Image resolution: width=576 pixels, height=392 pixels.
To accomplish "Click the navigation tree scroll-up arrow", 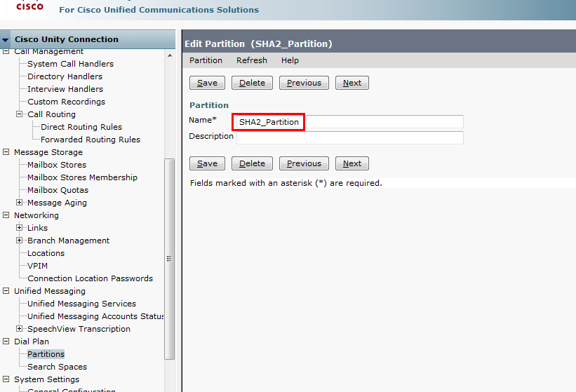I will pyautogui.click(x=170, y=55).
